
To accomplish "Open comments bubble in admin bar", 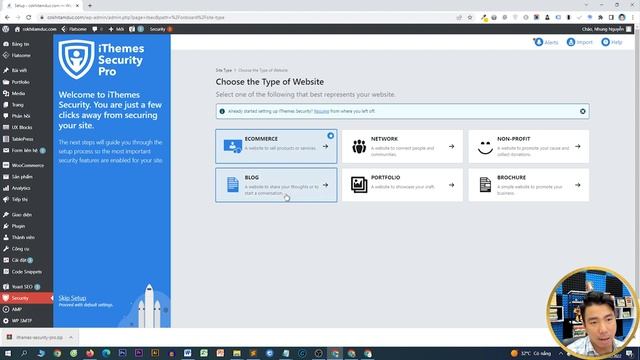I will point(97,29).
